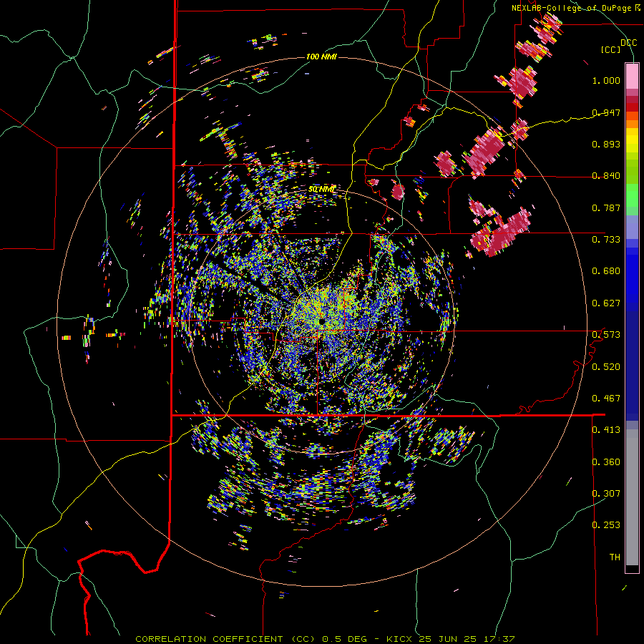Image resolution: width=644 pixels, height=644 pixels.
Task: Select the 0.680 scale value
Action: (x=606, y=271)
